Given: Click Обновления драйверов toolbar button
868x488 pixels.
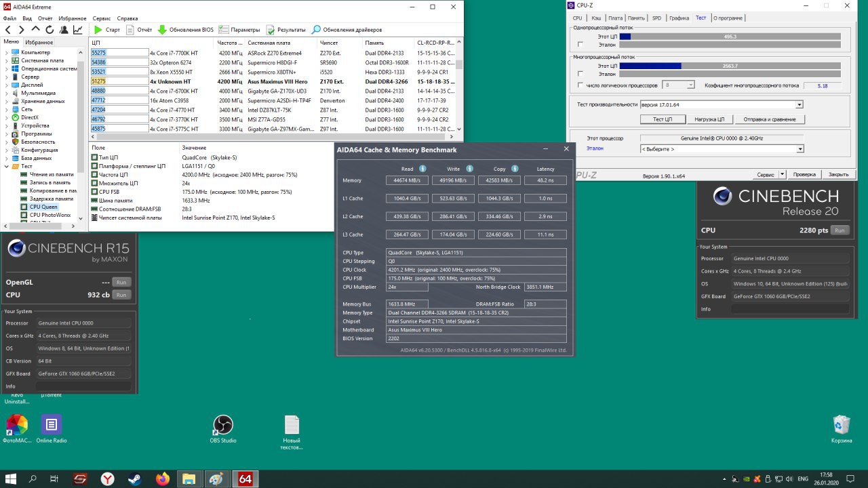Looking at the screenshot, I should (x=347, y=30).
